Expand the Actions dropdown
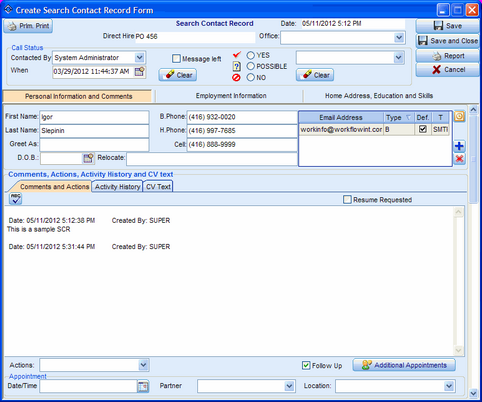The height and width of the screenshot is (402, 482). 143,365
